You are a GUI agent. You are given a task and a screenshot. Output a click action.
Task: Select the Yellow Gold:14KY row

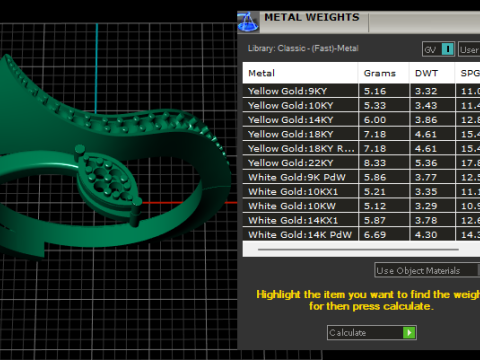[361, 120]
